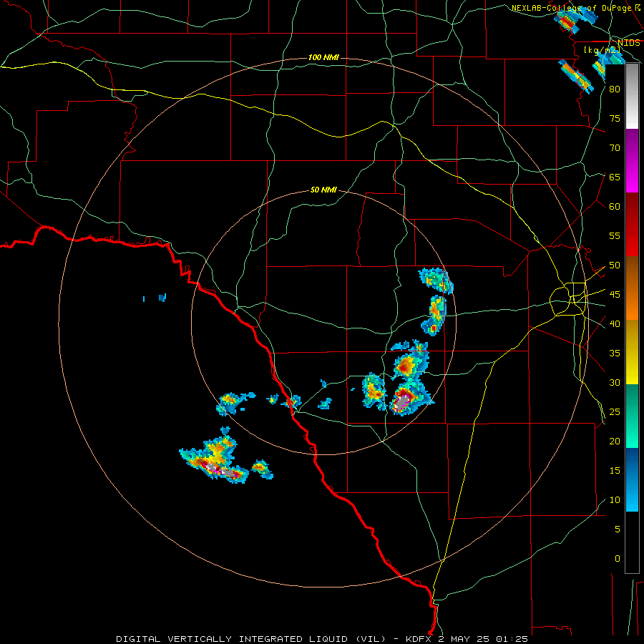Click the blue segment of the color bar

632,479
